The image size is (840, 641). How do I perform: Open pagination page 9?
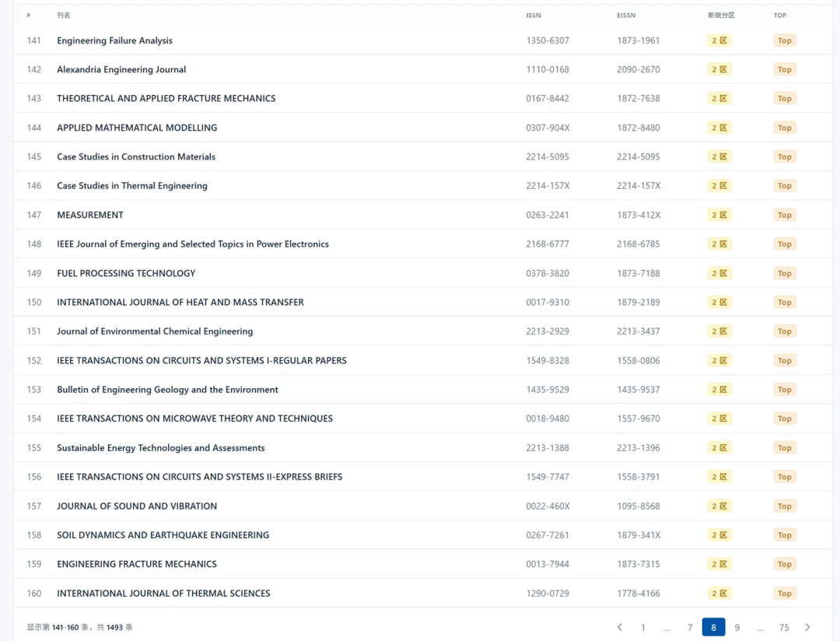coord(737,627)
